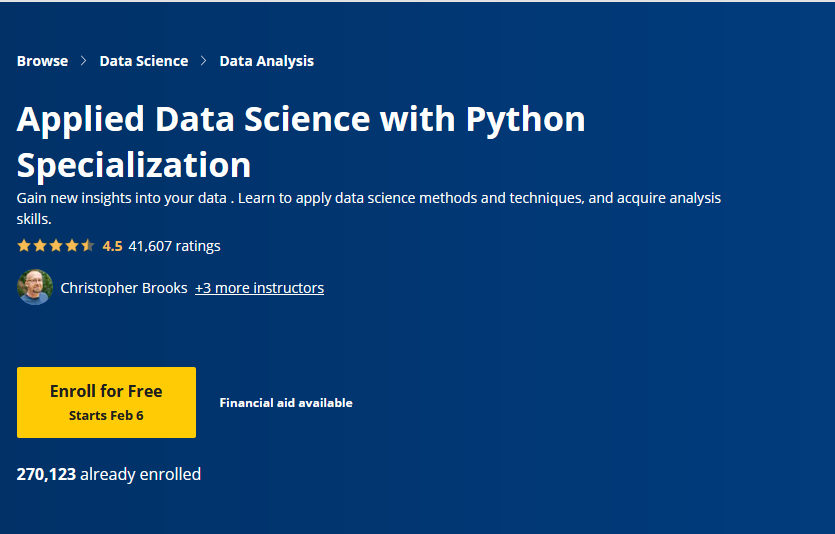Click the 270,123 already enrolled text
This screenshot has height=534, width=835.
[109, 474]
